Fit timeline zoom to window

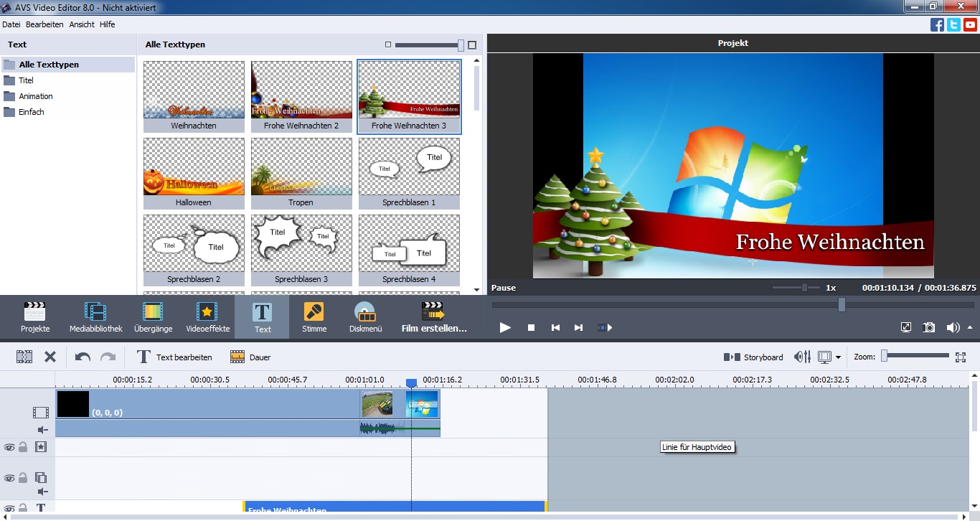coord(961,357)
